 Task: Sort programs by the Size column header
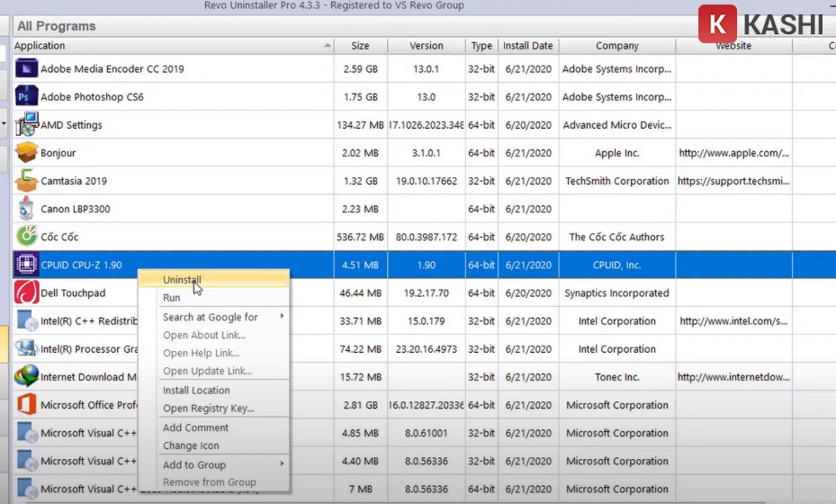[360, 46]
